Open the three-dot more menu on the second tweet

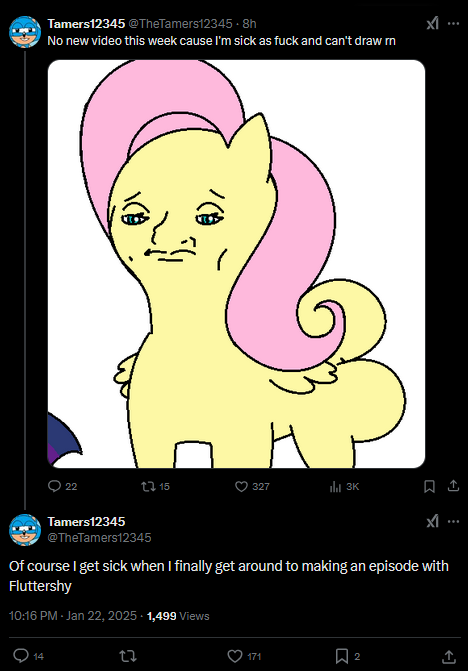453,522
